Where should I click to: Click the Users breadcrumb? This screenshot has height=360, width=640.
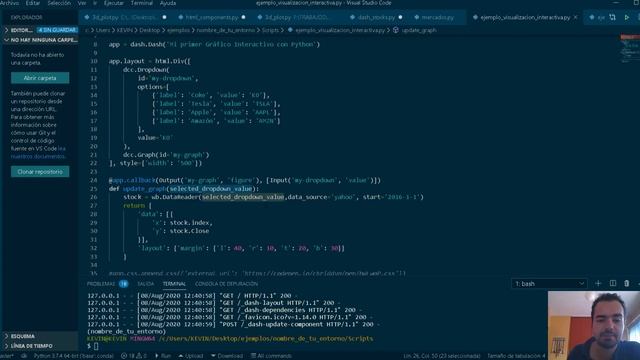point(103,30)
